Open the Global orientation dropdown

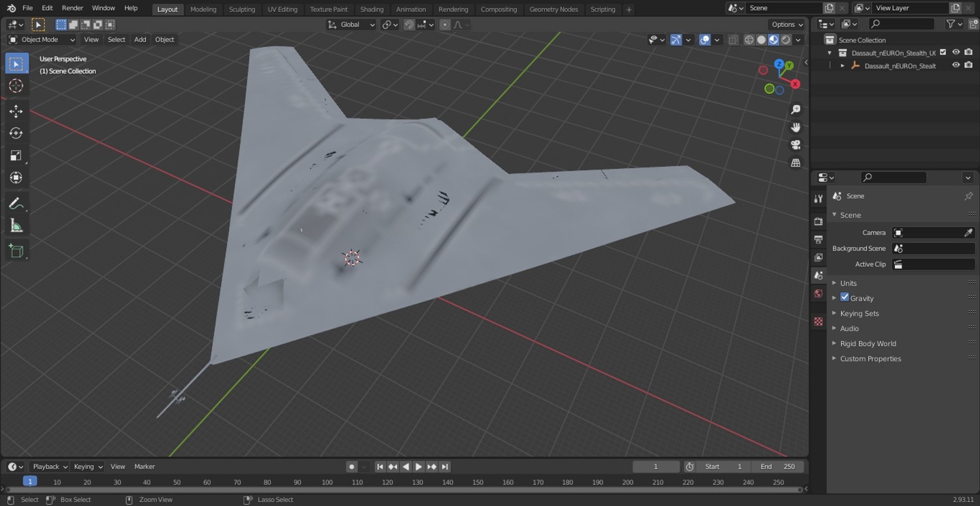coord(351,25)
